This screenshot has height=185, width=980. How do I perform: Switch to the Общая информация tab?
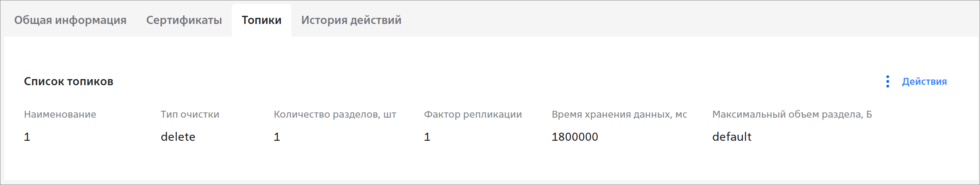(70, 20)
